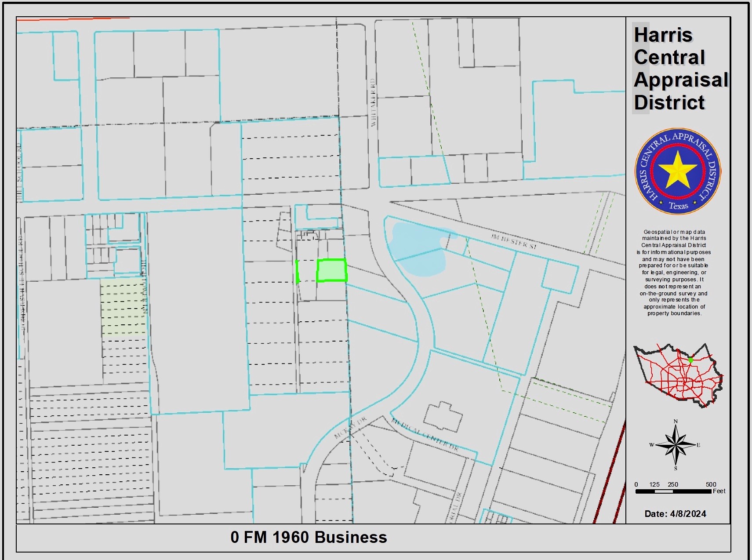This screenshot has width=752, height=560.
Task: Click the McKay Dr street label
Action: 350,428
